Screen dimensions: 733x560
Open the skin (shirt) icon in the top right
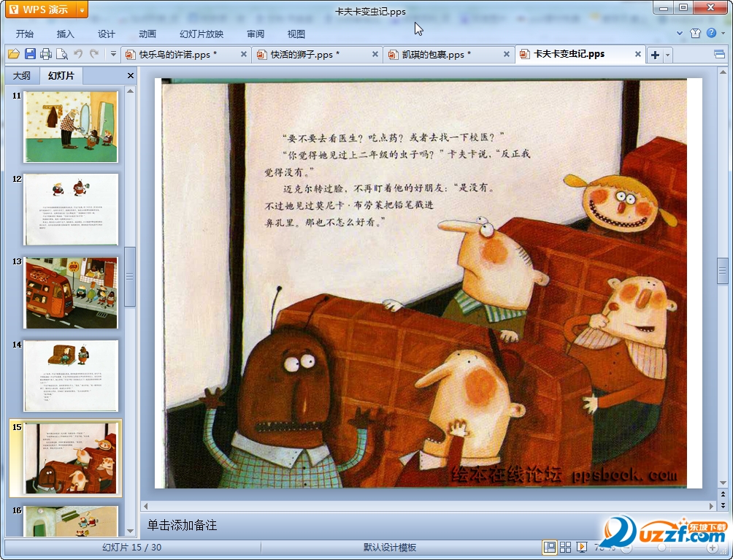pyautogui.click(x=695, y=33)
